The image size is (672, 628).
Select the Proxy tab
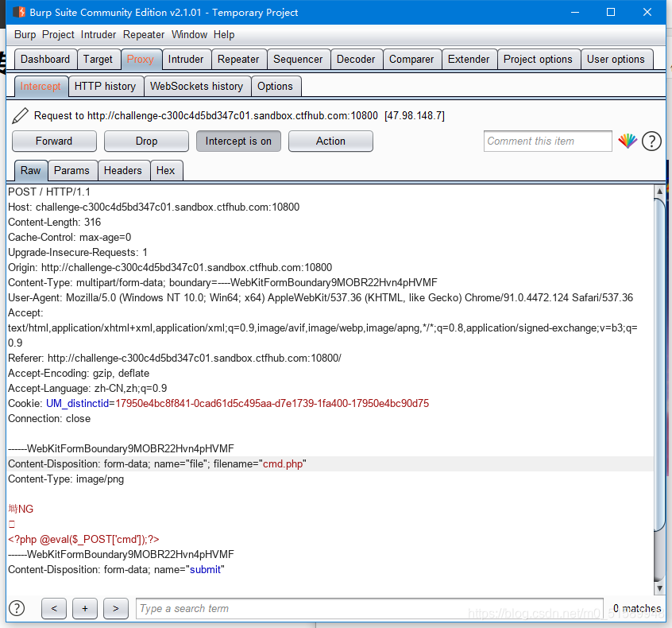(x=141, y=59)
